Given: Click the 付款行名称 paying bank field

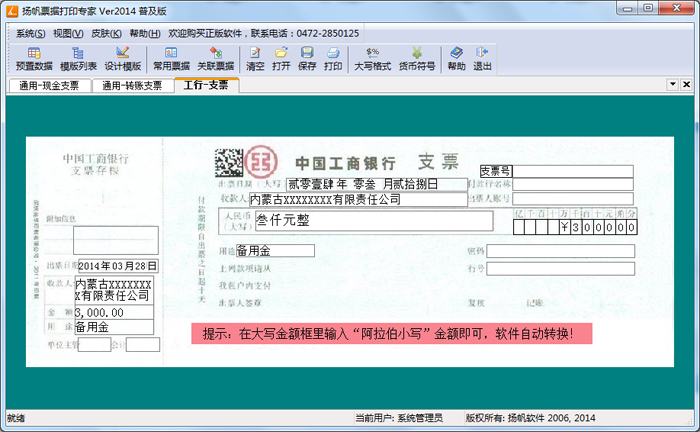Looking at the screenshot, I should tap(573, 184).
